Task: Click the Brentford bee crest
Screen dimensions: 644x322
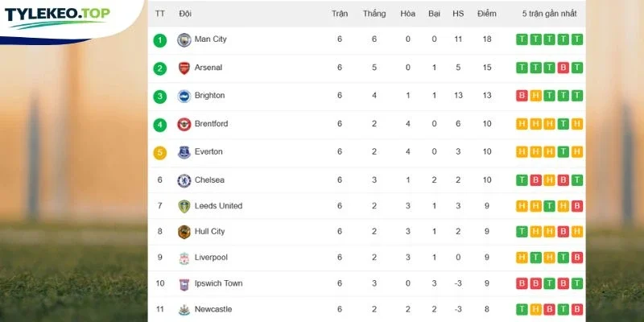Action: (x=184, y=124)
